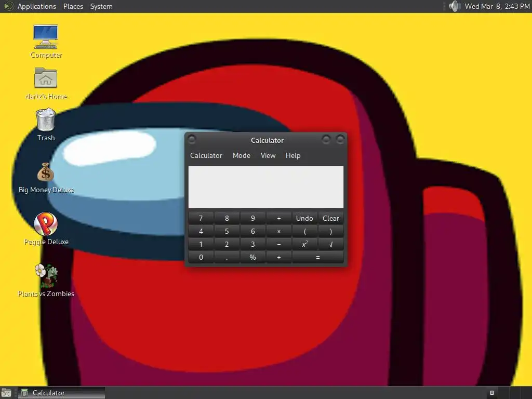Screen dimensions: 532x399
Task: Click the equals (=) button
Action: (x=318, y=257)
